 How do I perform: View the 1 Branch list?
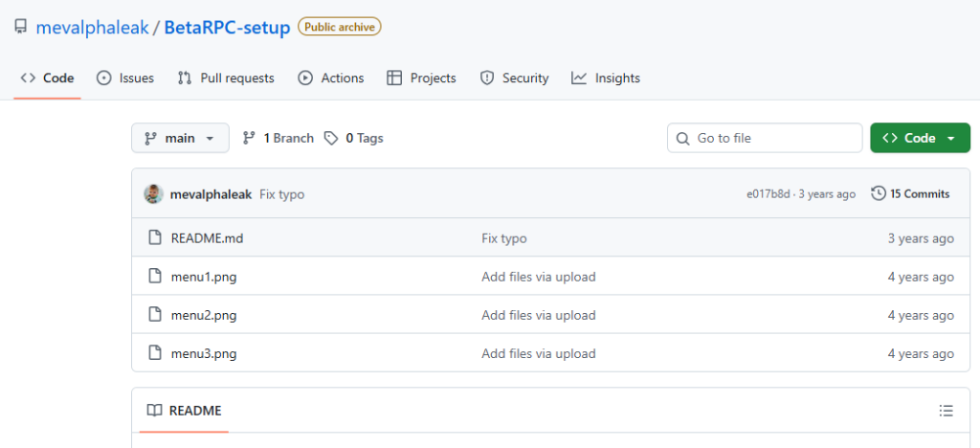[278, 138]
